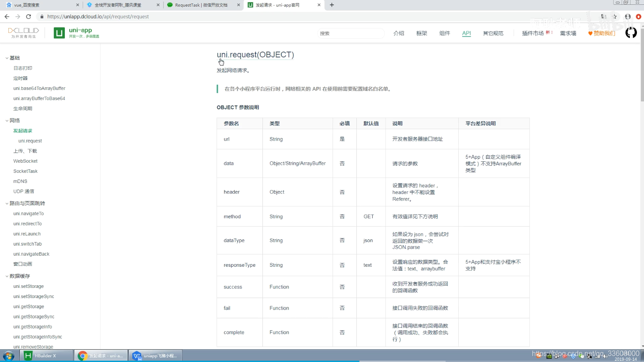644x362 pixels.
Task: Open the Chrome taskbar window
Action: click(101, 355)
